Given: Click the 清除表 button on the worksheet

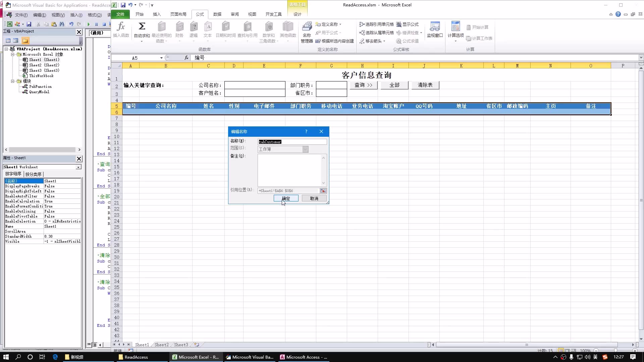Looking at the screenshot, I should point(425,85).
